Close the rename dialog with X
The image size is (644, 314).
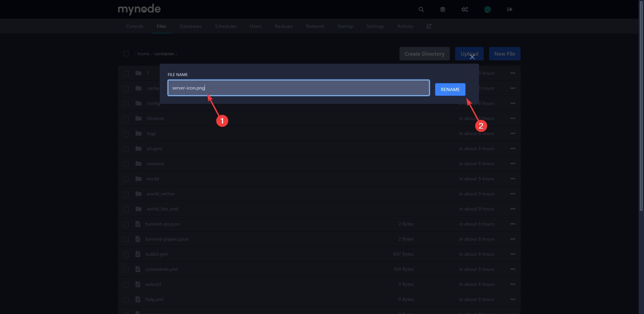[472, 57]
